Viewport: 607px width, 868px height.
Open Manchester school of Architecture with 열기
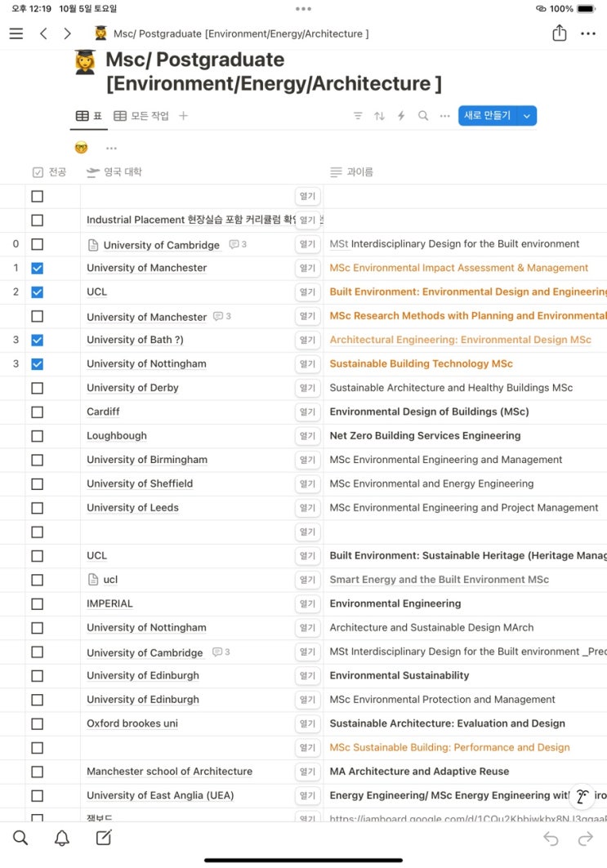[307, 772]
